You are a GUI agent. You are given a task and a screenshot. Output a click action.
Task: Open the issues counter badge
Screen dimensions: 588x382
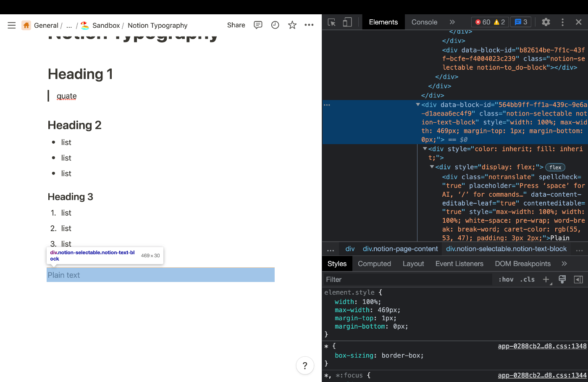pos(521,22)
